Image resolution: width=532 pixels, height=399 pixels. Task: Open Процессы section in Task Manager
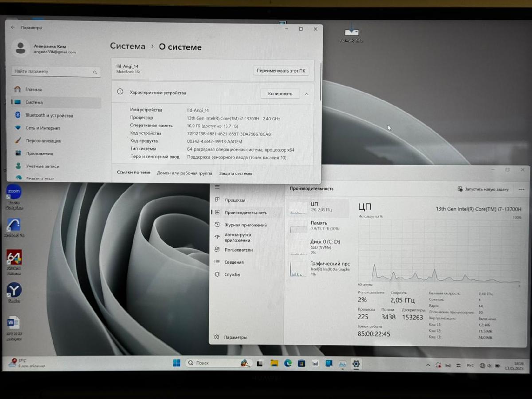235,200
